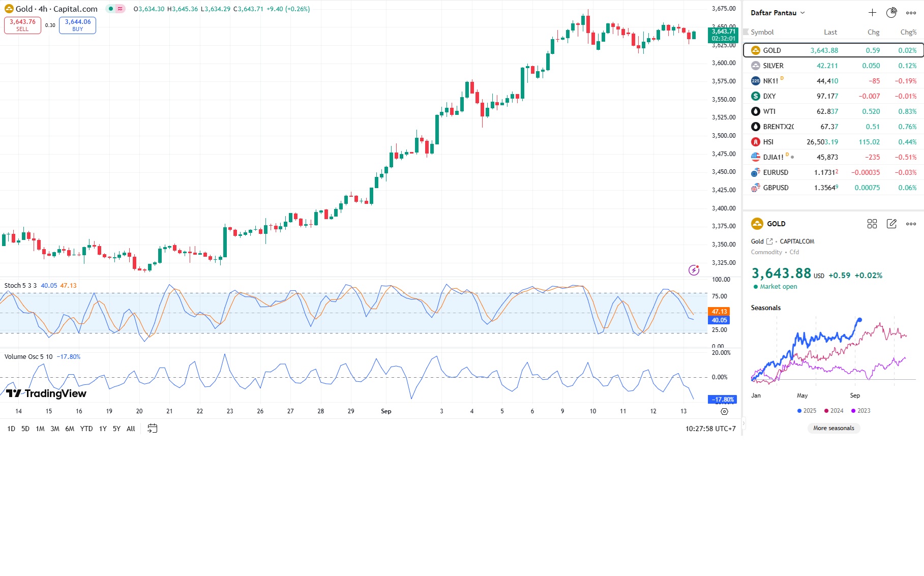Toggle the 2025 seasonal line legend
Viewport: 924px width, 576px height.
[807, 411]
